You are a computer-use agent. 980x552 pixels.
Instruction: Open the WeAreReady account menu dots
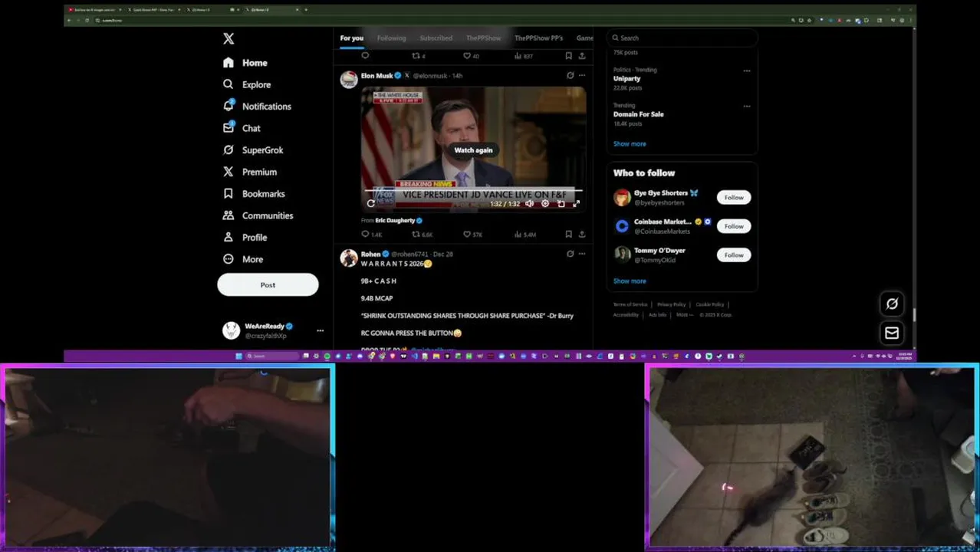click(x=320, y=330)
